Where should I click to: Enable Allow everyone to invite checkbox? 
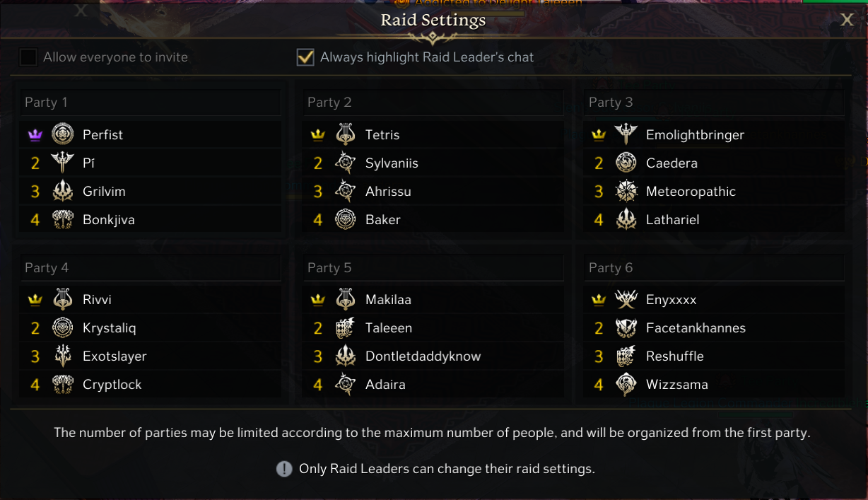28,57
